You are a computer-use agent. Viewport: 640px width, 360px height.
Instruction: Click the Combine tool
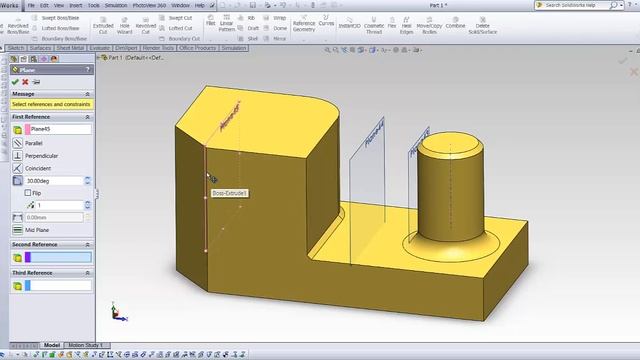coord(456,23)
